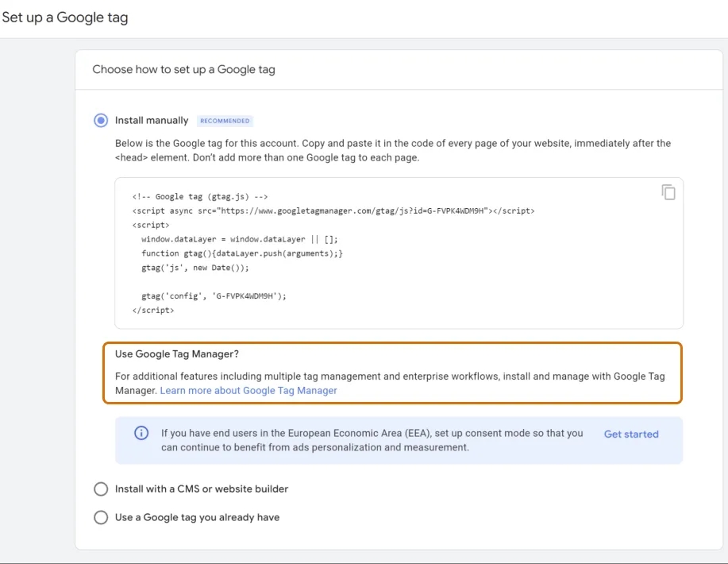This screenshot has height=564, width=728.
Task: Click the Use Google Tag Manager? heading
Action: [x=177, y=354]
